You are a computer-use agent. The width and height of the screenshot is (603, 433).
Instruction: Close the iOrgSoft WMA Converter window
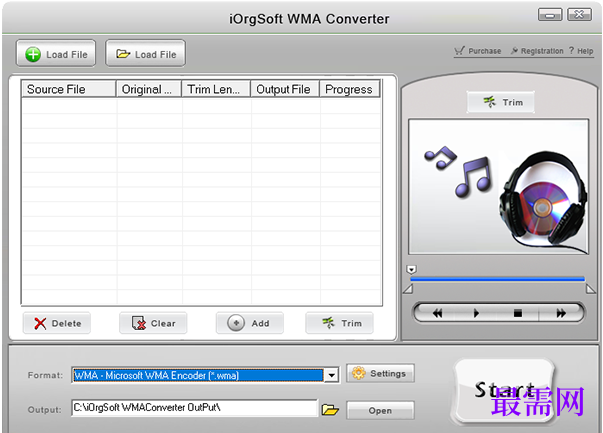(579, 15)
